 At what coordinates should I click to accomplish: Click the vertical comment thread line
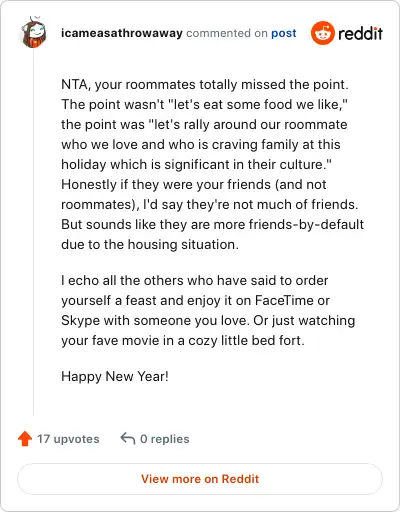(x=33, y=232)
